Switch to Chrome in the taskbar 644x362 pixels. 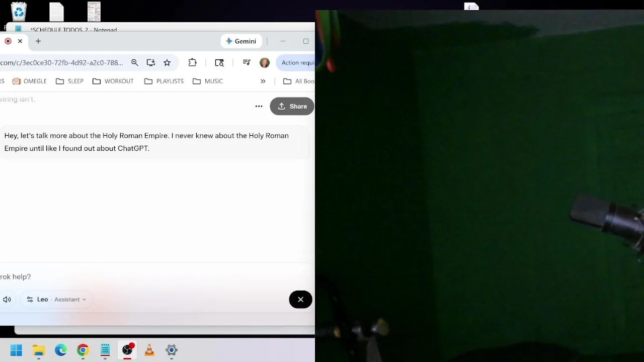click(83, 350)
